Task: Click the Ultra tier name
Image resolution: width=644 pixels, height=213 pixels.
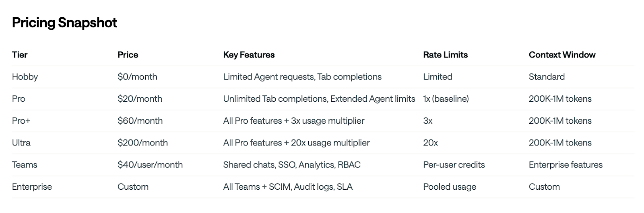Action: tap(21, 143)
